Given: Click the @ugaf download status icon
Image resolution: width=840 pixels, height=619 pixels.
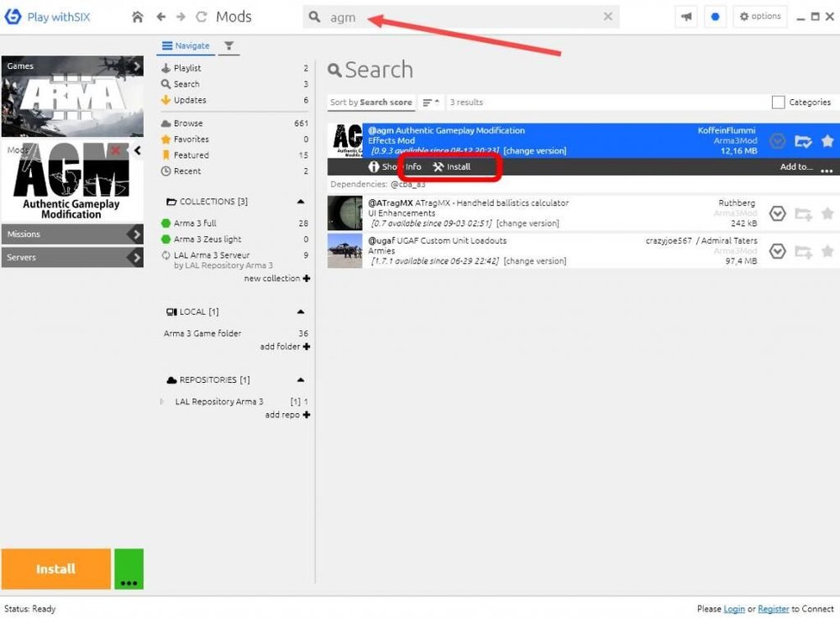Looking at the screenshot, I should click(777, 251).
